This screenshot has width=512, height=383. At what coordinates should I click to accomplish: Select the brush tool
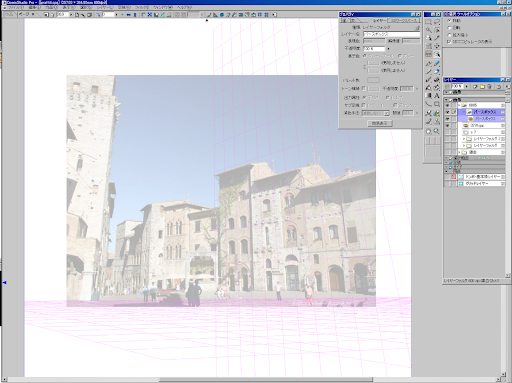tap(428, 79)
